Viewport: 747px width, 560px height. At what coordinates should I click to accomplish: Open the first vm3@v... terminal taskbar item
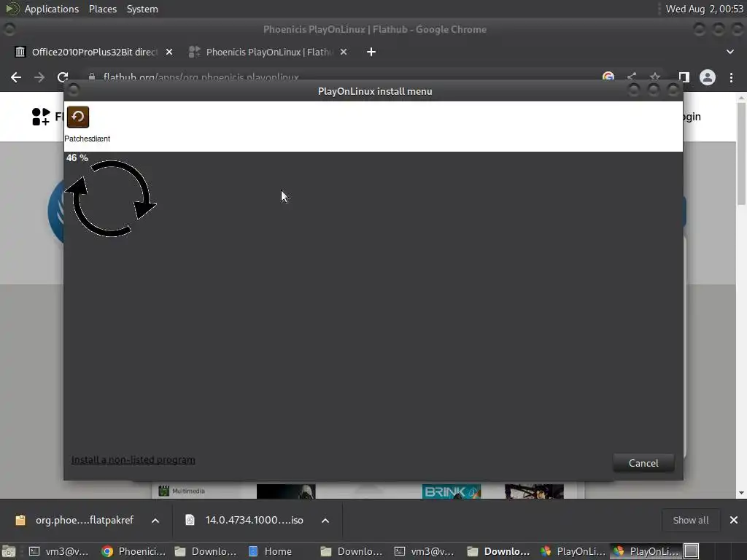pos(58,551)
